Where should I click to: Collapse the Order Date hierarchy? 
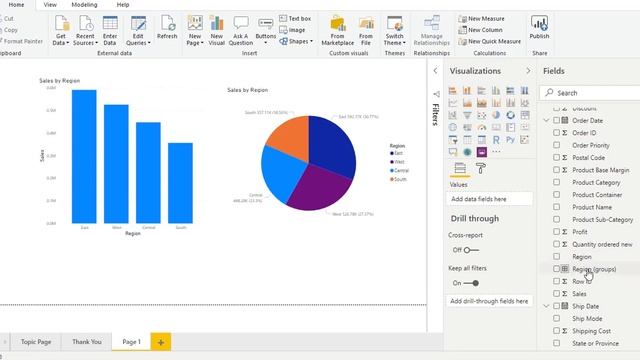pyautogui.click(x=546, y=120)
